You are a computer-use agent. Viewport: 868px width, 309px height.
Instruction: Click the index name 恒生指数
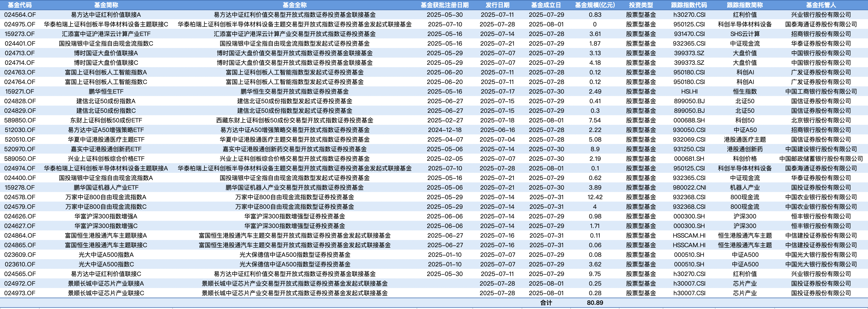coord(745,92)
